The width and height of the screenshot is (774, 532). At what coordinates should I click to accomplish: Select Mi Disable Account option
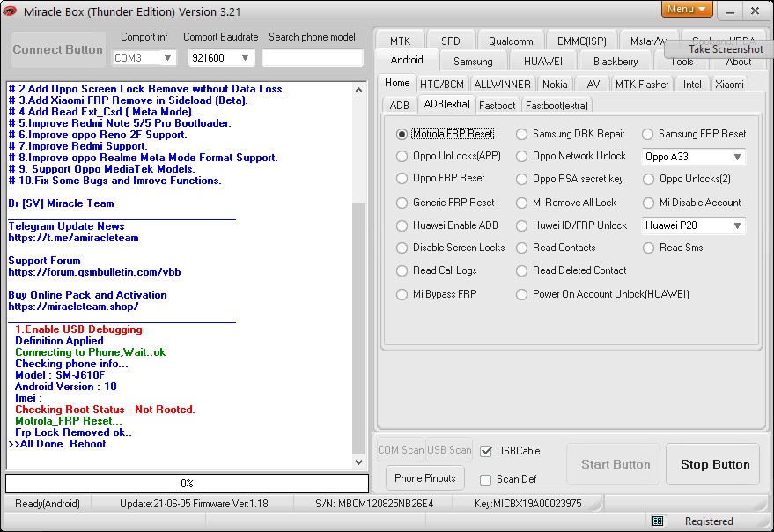tap(648, 203)
